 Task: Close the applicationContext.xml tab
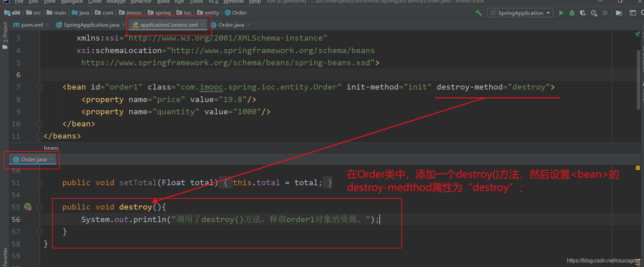(202, 25)
